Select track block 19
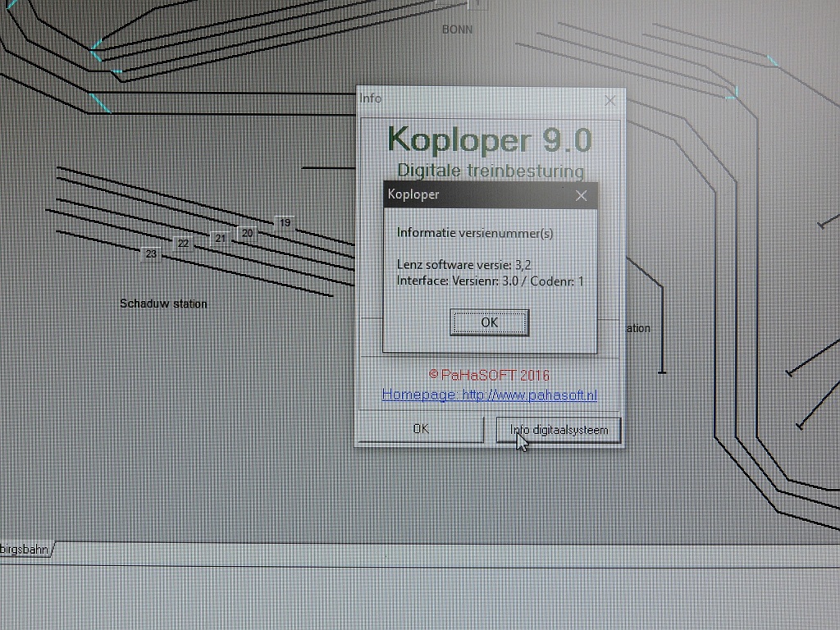This screenshot has width=840, height=630. 285,223
